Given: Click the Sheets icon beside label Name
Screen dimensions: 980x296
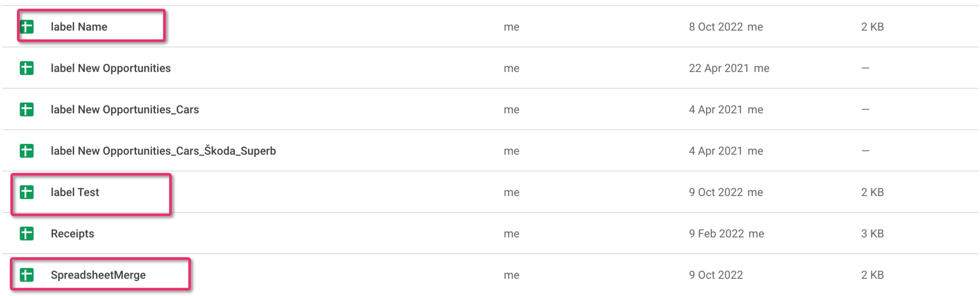Looking at the screenshot, I should pyautogui.click(x=27, y=27).
